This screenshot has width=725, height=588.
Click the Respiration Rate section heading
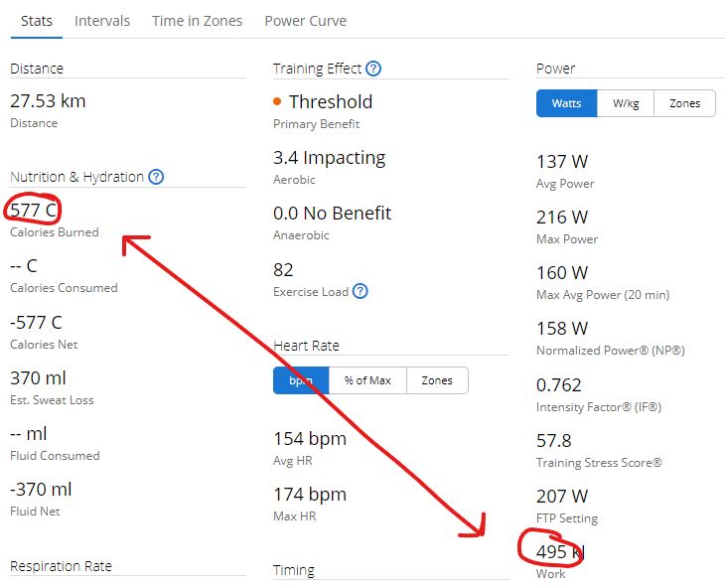click(x=61, y=566)
